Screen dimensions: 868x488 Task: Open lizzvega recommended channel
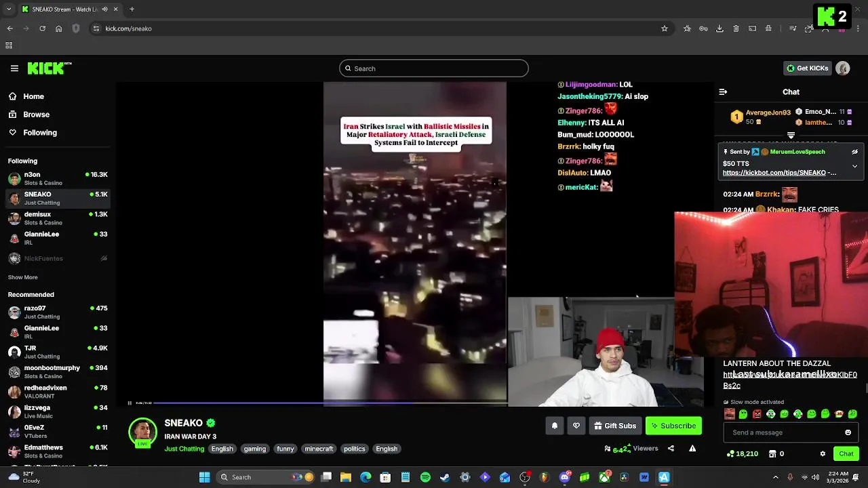click(58, 411)
